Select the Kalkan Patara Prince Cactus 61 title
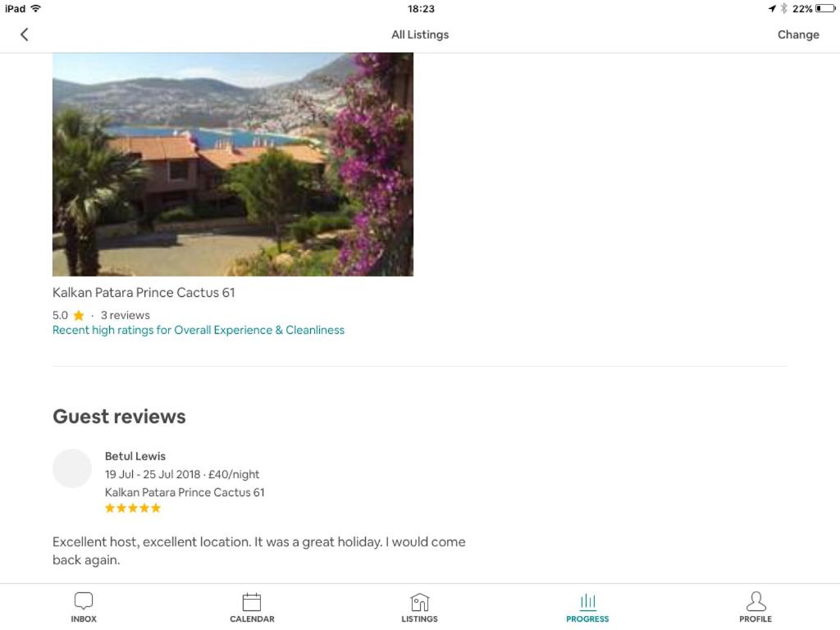Screen dimensions: 840x630 point(144,293)
